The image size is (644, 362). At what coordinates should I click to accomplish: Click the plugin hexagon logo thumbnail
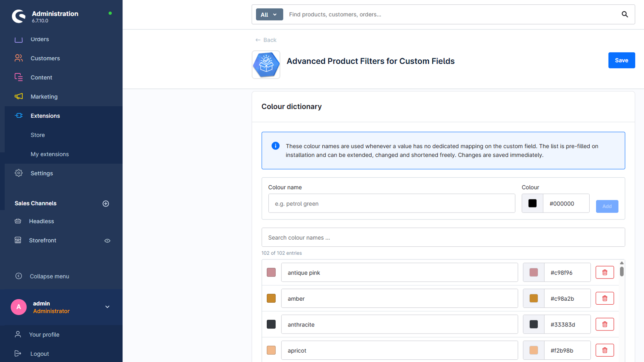266,65
